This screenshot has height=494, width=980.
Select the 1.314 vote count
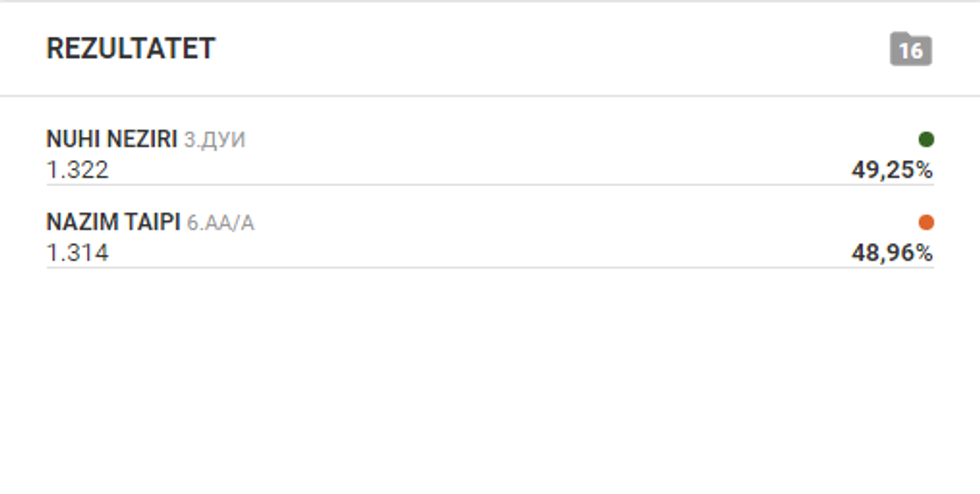point(77,253)
